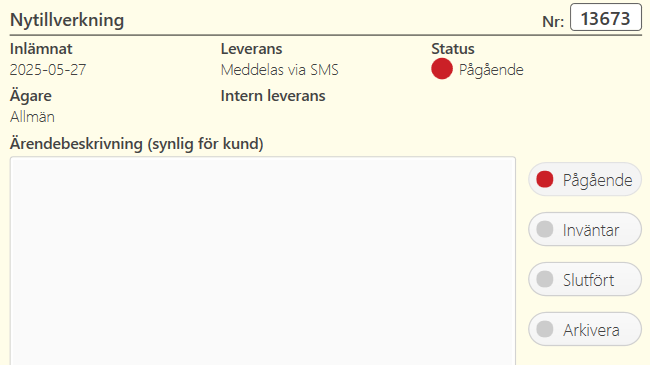Click the grey dot in Inväntar button
The width and height of the screenshot is (650, 365).
(x=545, y=229)
